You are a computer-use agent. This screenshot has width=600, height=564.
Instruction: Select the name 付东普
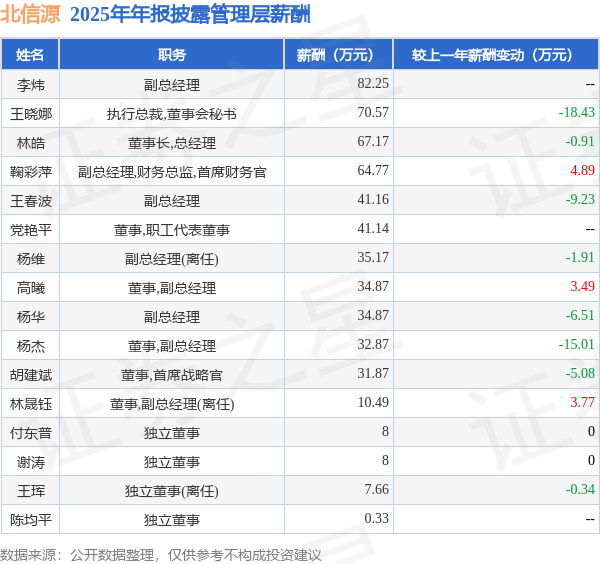pos(31,433)
